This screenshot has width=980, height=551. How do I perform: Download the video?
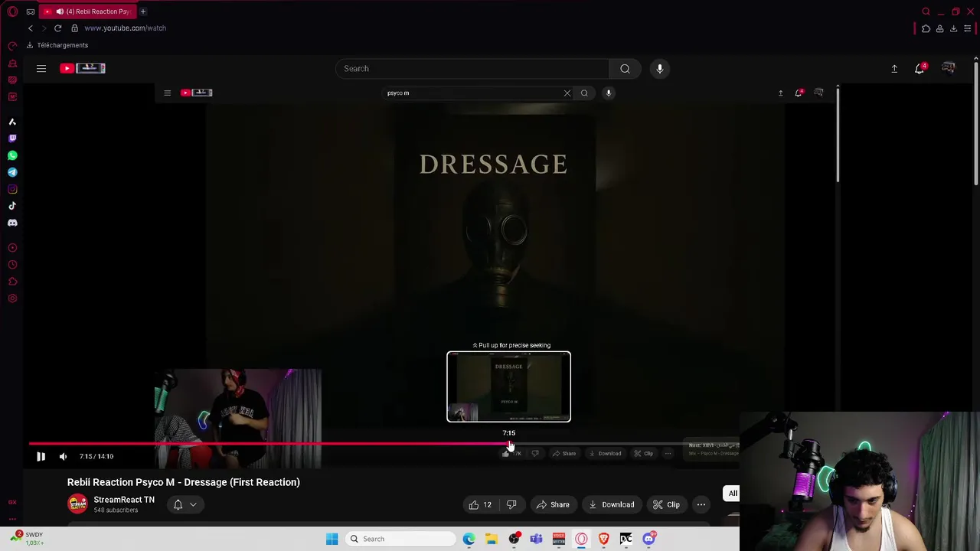611,505
